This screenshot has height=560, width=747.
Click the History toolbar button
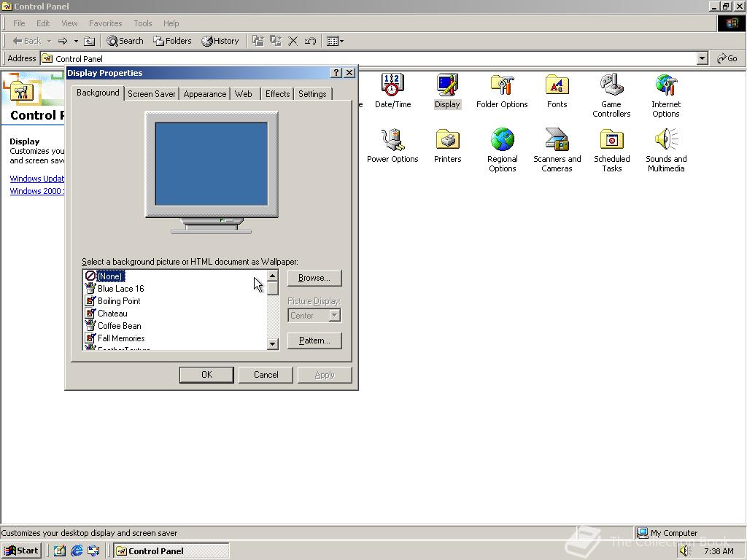[x=220, y=41]
